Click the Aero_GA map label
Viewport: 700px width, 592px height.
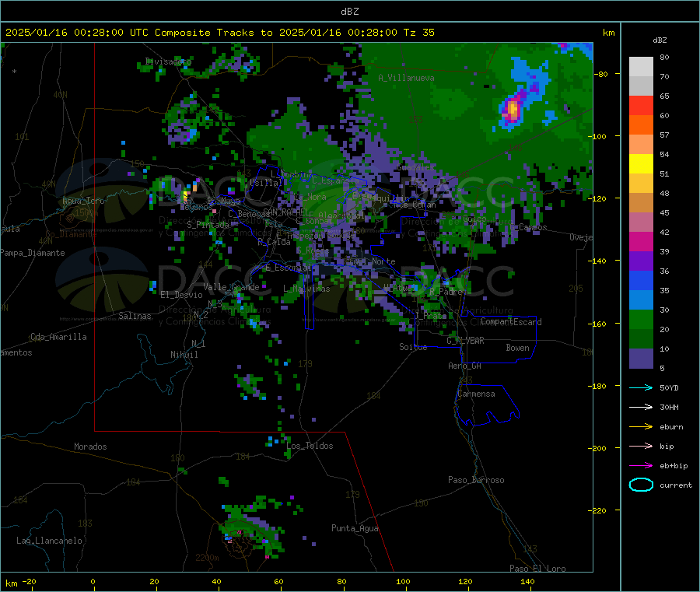pyautogui.click(x=465, y=366)
